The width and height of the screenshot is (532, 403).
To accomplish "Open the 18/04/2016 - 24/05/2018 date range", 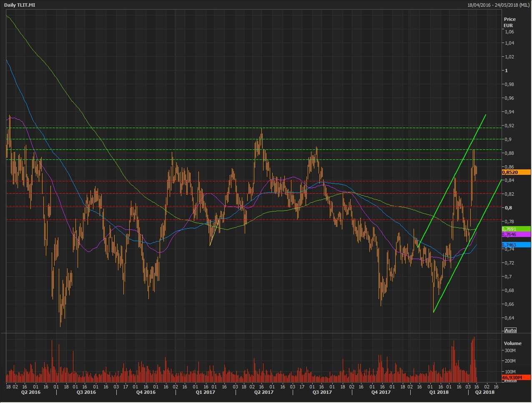I will click(x=498, y=5).
